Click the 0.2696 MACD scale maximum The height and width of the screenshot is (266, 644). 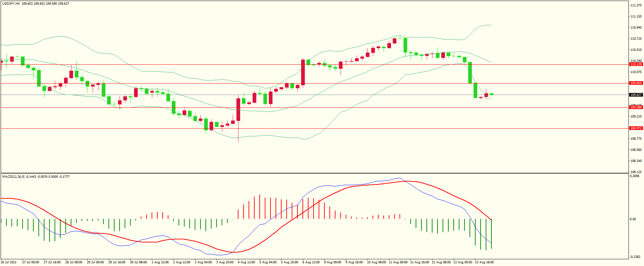tap(635, 176)
